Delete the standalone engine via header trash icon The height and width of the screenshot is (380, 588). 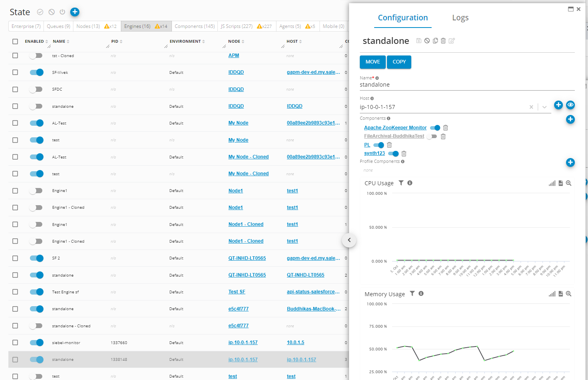[443, 41]
